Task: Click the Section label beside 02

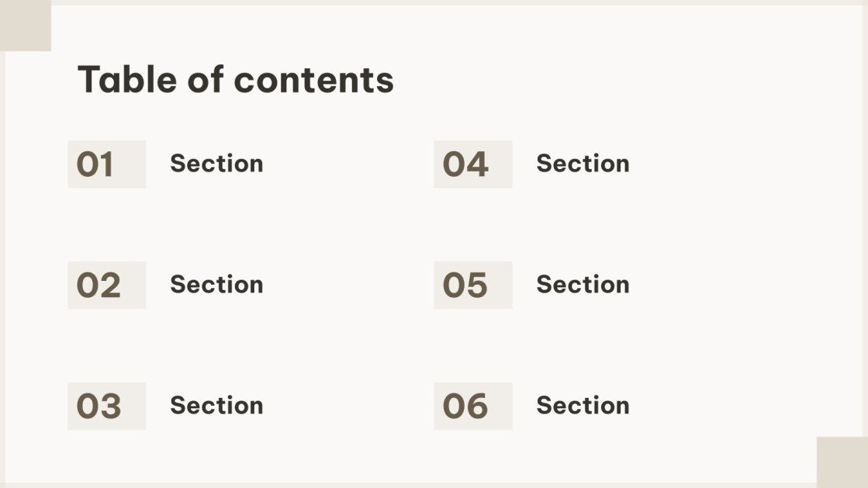Action: 216,285
